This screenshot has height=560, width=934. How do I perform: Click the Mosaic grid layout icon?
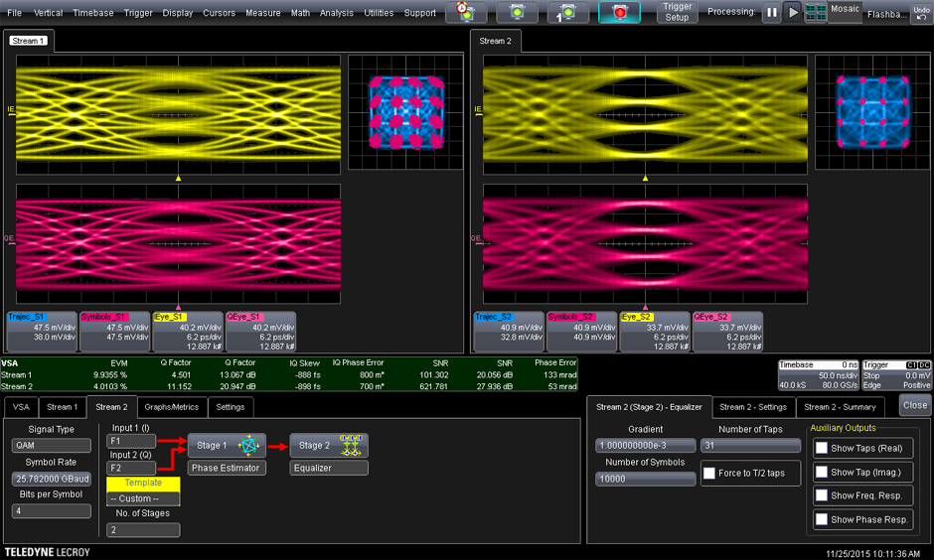[816, 13]
